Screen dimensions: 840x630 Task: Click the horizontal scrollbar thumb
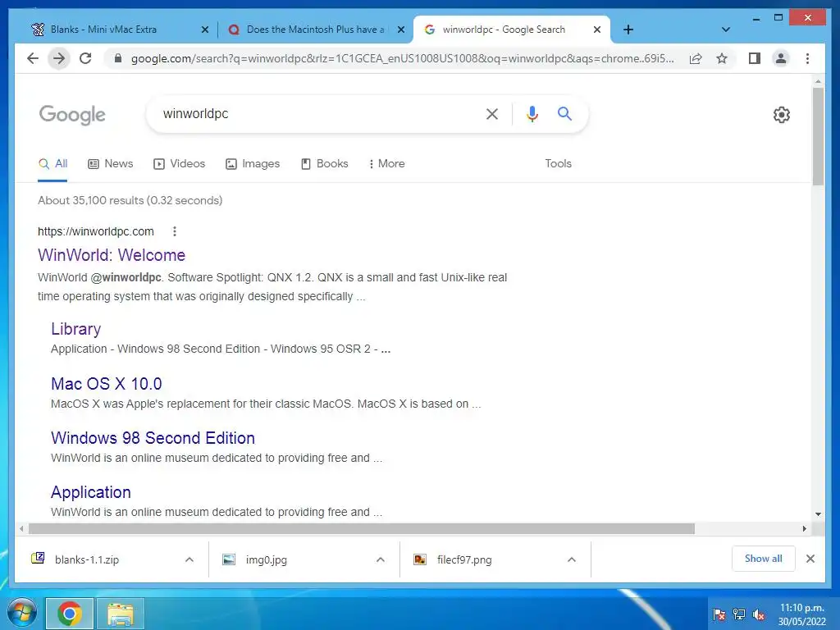coord(362,529)
